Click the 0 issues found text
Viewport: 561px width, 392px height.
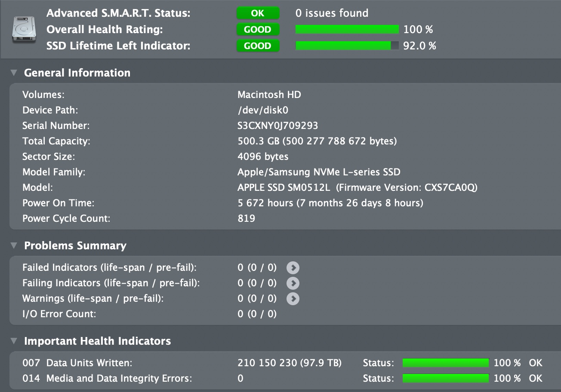(332, 13)
